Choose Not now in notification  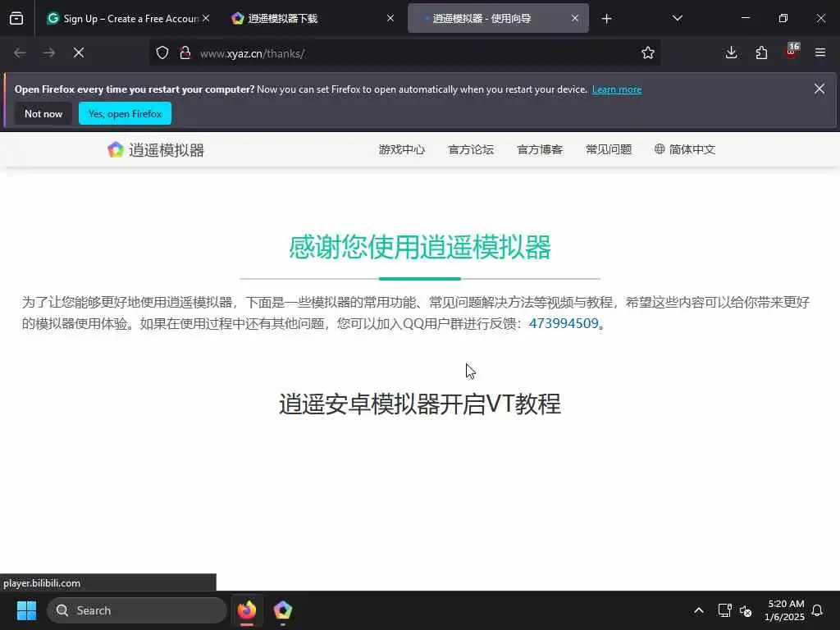(x=43, y=113)
